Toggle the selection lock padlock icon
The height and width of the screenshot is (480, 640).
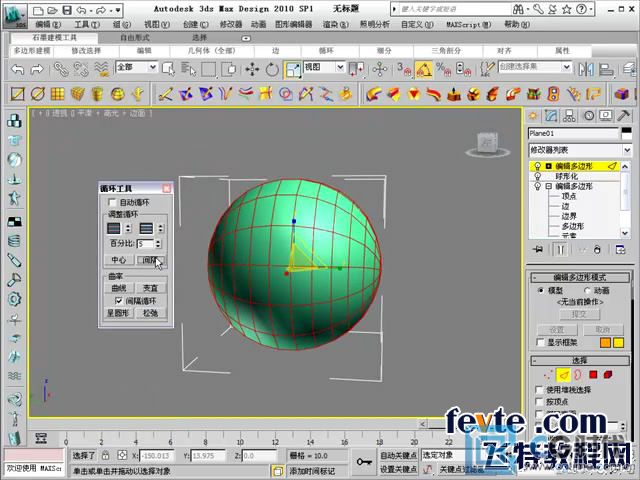click(x=106, y=455)
